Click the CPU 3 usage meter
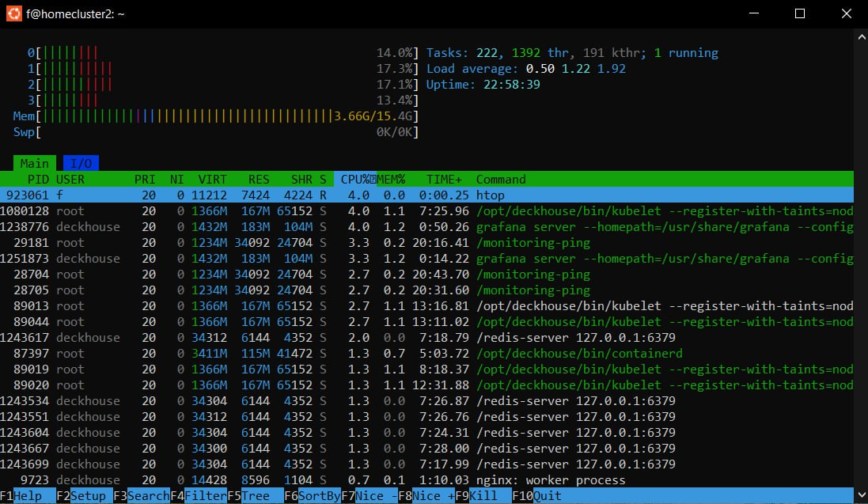The width and height of the screenshot is (868, 504). [x=223, y=100]
